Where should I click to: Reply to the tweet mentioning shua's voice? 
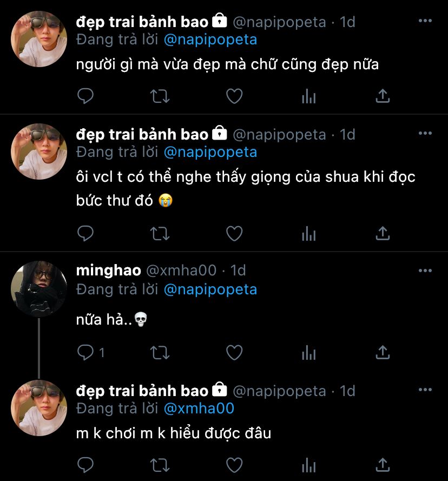tap(85, 233)
